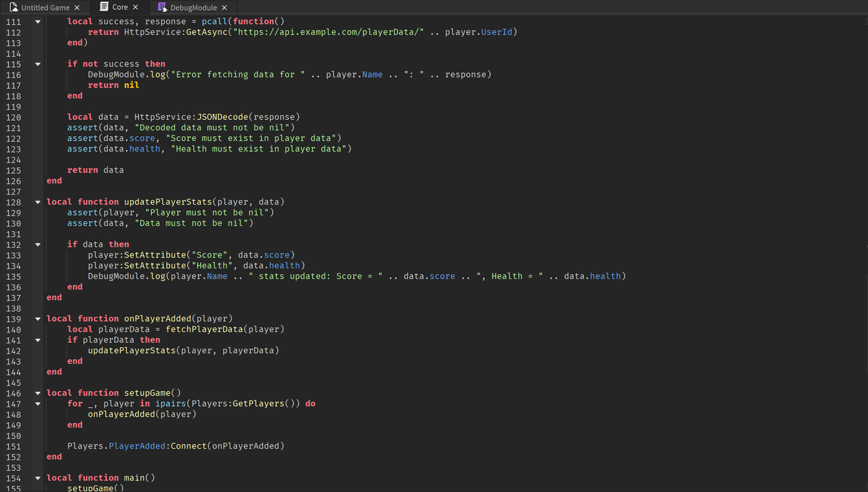The width and height of the screenshot is (868, 492).
Task: Collapse the pcall block at line 111
Action: 38,22
